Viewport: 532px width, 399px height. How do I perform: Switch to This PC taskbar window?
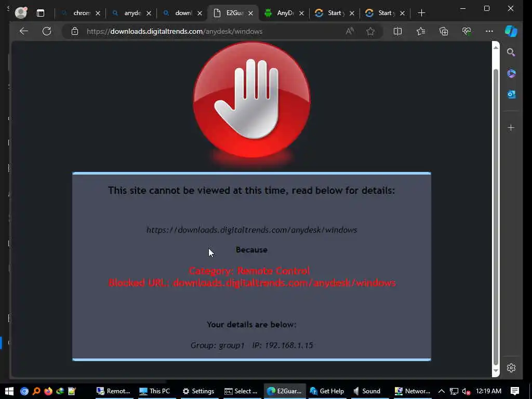(x=155, y=391)
